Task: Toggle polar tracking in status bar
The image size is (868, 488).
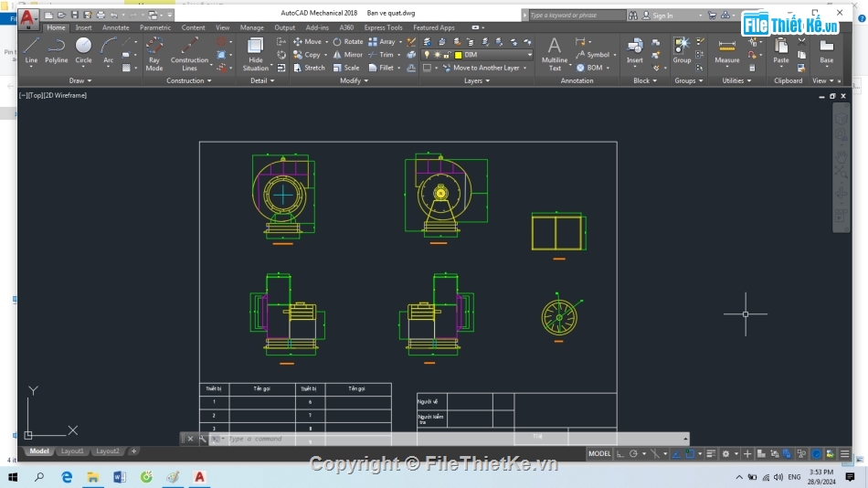Action: point(634,453)
